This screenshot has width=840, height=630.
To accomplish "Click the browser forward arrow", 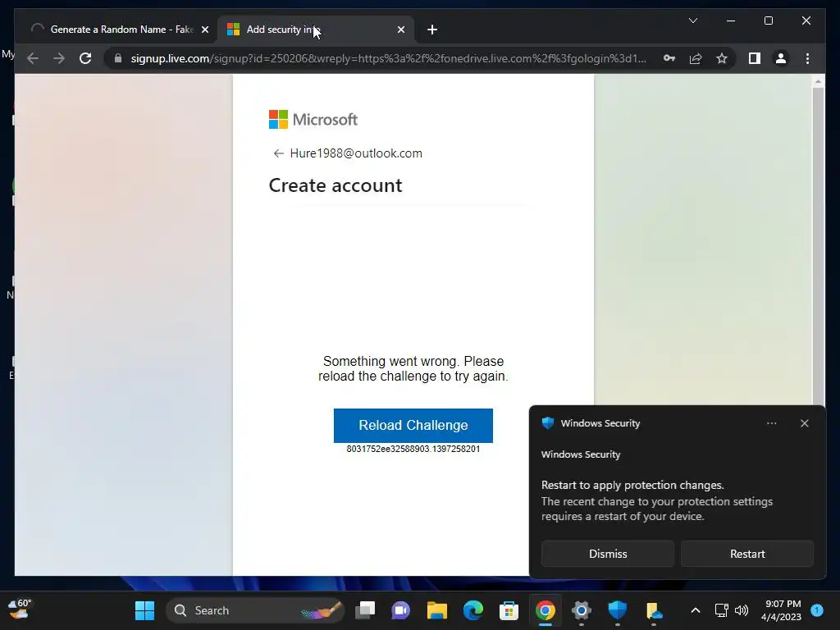I will [59, 58].
